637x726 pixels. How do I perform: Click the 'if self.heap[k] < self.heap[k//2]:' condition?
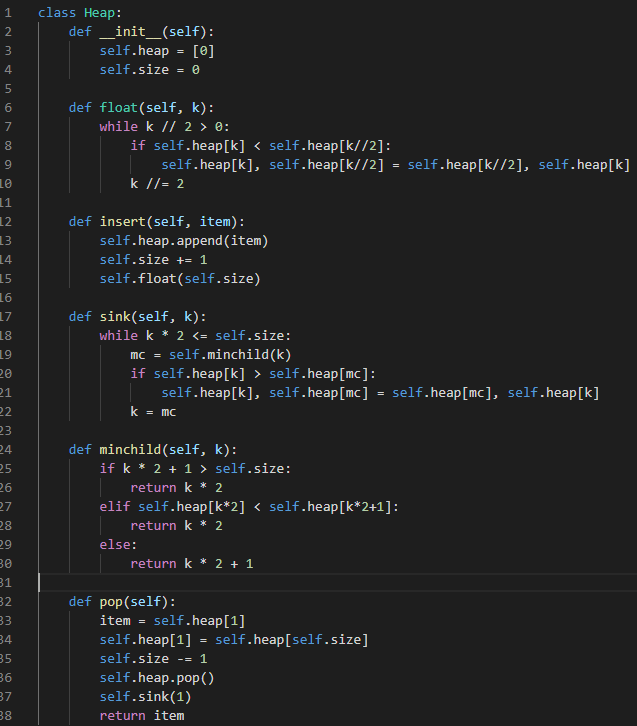click(x=261, y=146)
